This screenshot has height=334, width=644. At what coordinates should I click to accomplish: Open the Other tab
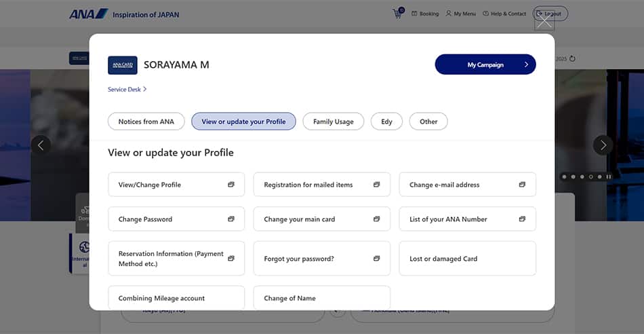tap(428, 122)
